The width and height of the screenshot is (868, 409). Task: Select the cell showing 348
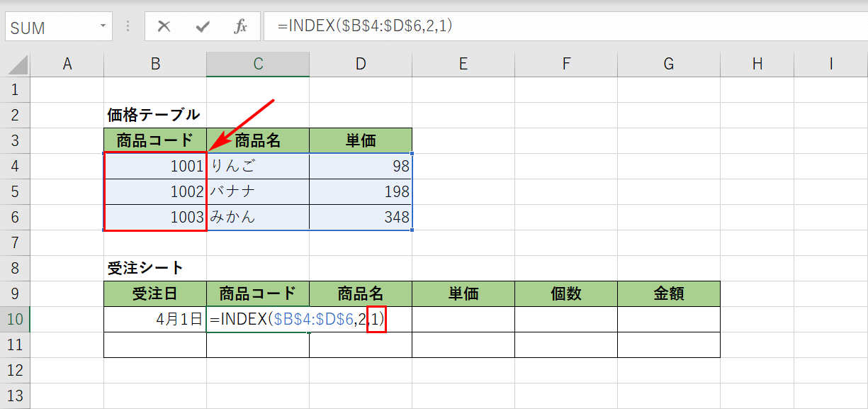pos(360,217)
